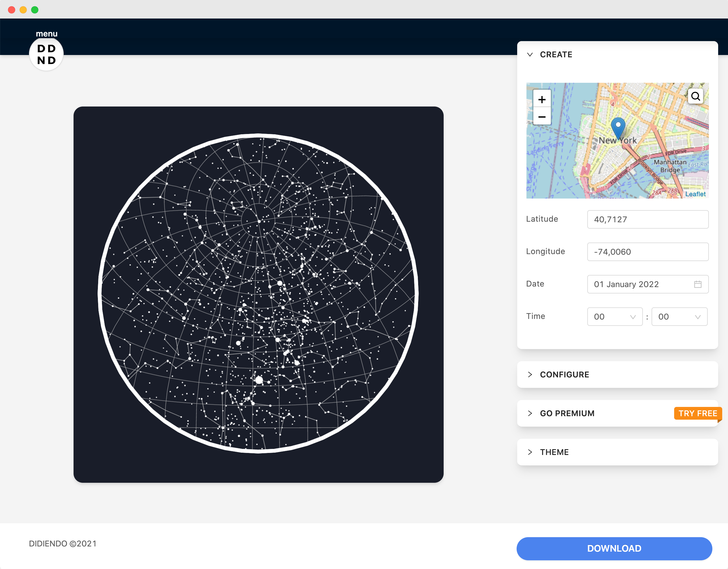Zoom out on the location map
Viewport: 728px width, 569px height.
pyautogui.click(x=542, y=117)
